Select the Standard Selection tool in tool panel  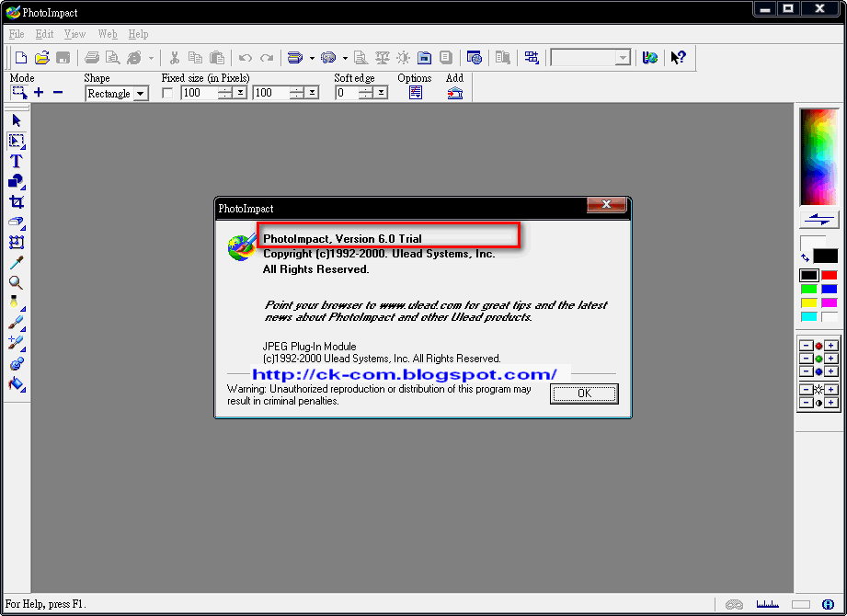tap(17, 141)
